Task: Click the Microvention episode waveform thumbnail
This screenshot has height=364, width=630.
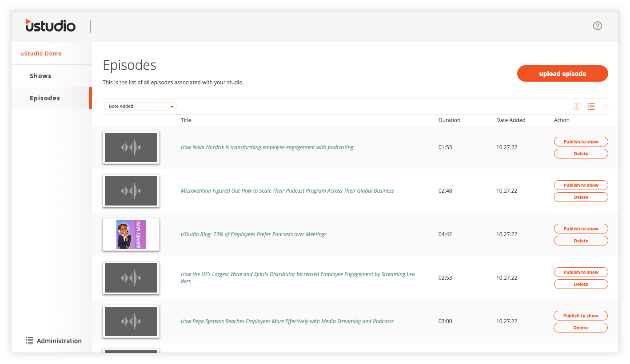Action: 131,191
